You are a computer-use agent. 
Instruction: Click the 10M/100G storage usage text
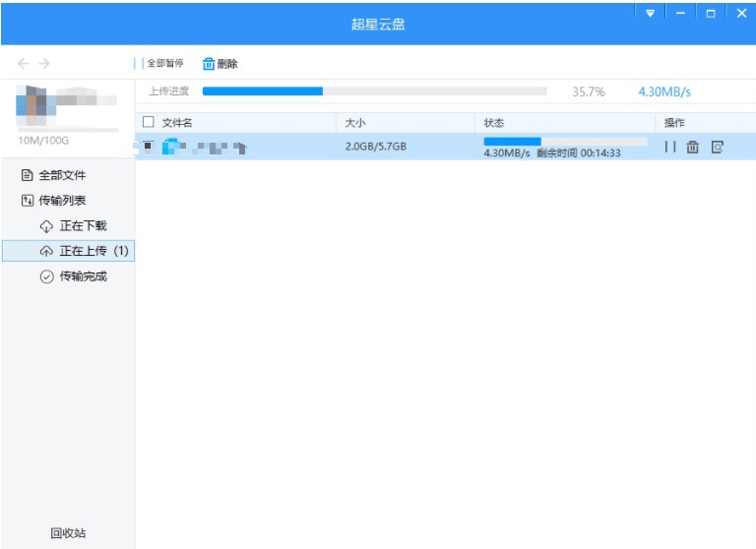43,141
